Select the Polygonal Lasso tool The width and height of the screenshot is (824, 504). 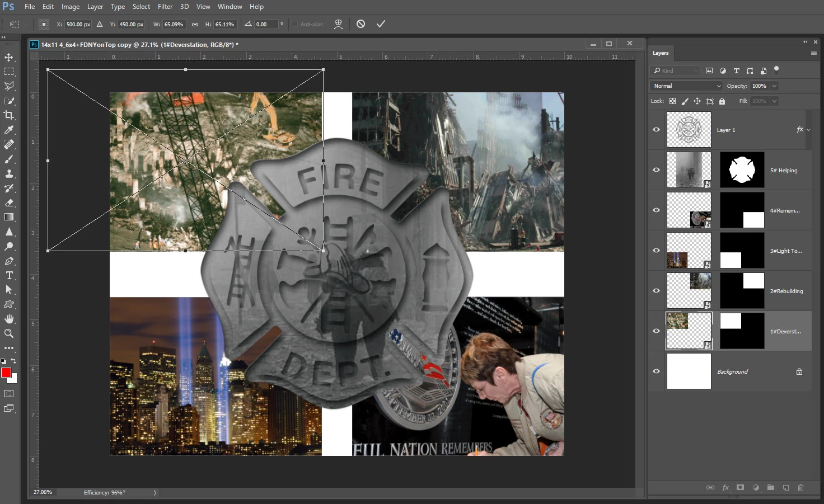[x=9, y=86]
